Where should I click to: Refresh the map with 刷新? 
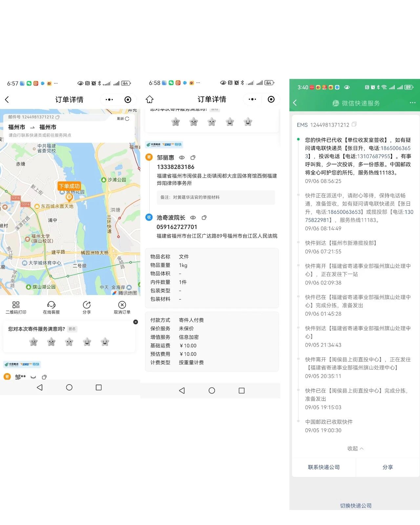point(123,119)
